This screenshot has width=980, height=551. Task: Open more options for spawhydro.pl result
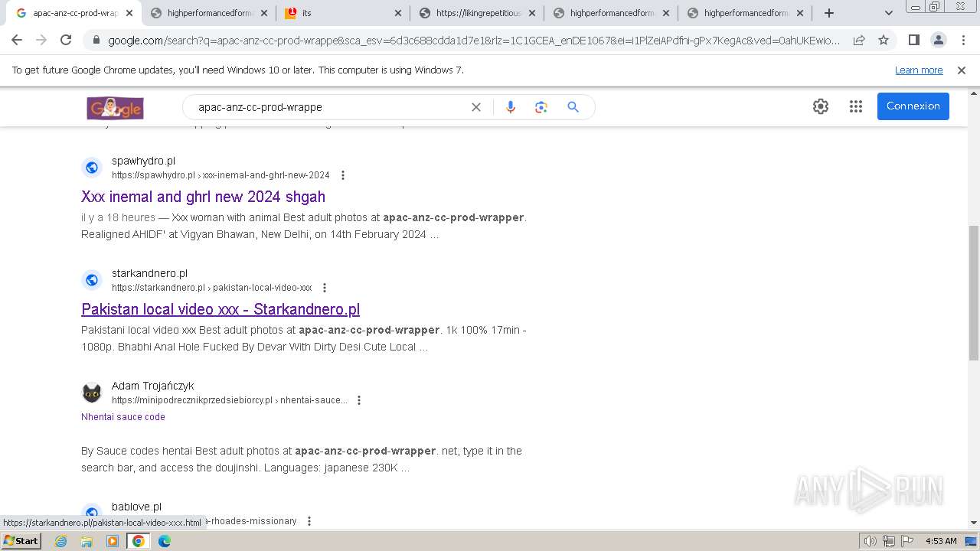(x=343, y=175)
